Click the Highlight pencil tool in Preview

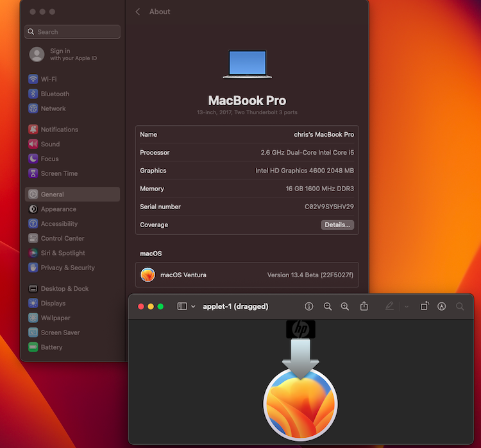389,306
